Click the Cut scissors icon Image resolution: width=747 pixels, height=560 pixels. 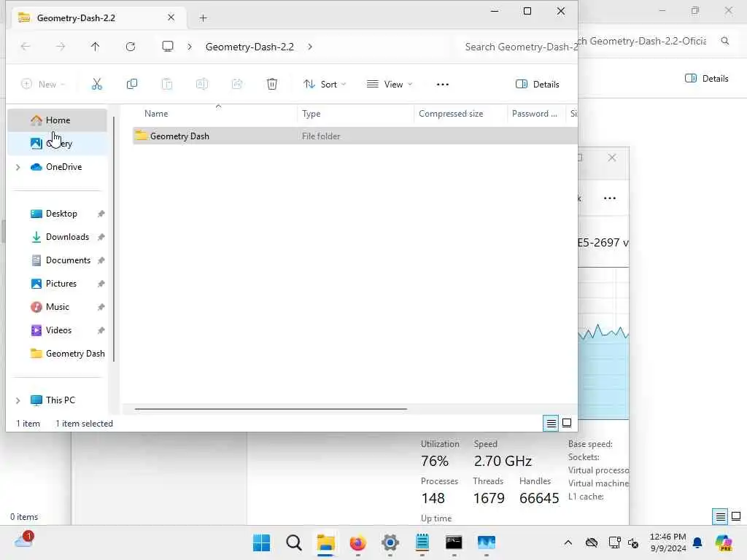[x=97, y=85]
